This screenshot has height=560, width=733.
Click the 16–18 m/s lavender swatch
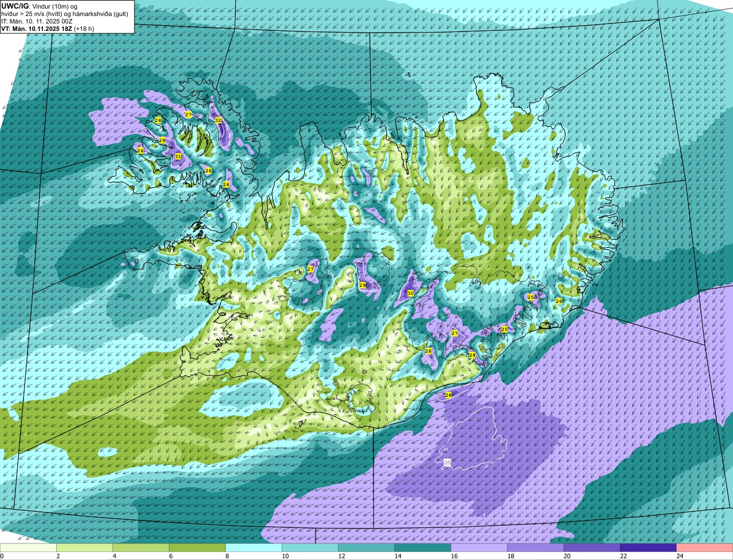click(x=479, y=547)
